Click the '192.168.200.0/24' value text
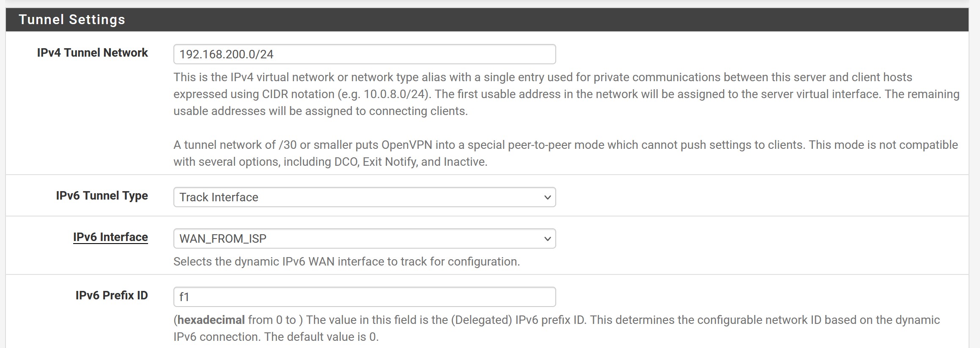 click(x=226, y=55)
